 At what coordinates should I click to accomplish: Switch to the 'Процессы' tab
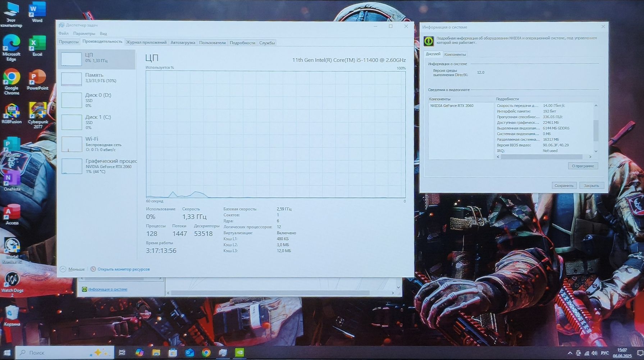(x=69, y=42)
